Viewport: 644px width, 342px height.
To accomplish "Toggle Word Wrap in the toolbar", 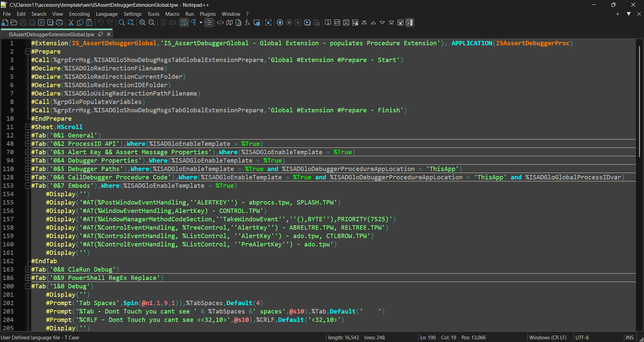I will point(184,22).
